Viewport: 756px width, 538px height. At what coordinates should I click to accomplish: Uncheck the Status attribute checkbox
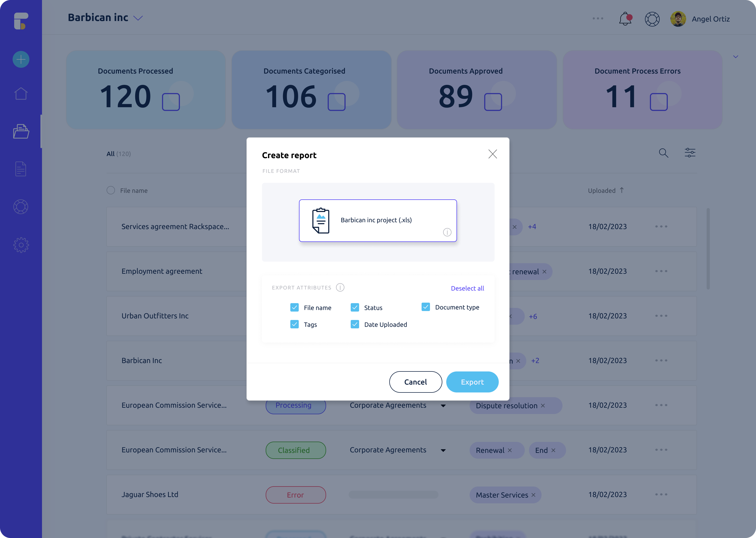point(354,307)
